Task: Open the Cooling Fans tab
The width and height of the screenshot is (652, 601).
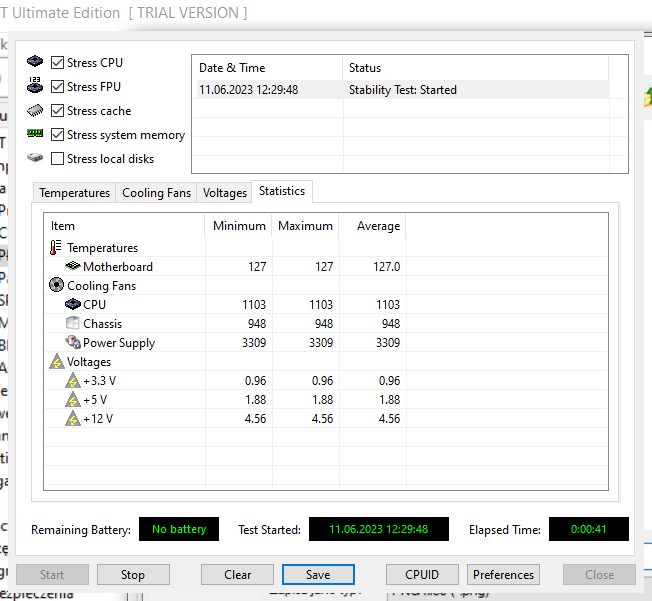Action: pyautogui.click(x=156, y=193)
